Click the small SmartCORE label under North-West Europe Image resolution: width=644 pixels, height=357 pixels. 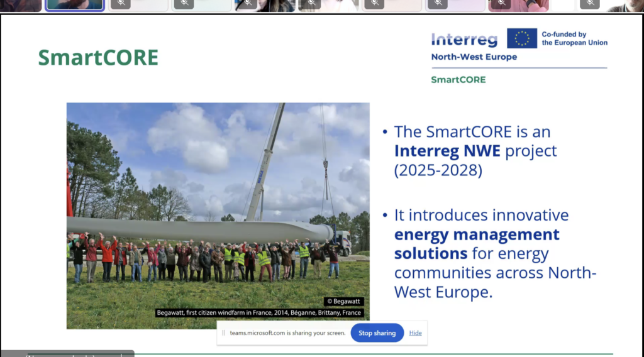coord(458,80)
